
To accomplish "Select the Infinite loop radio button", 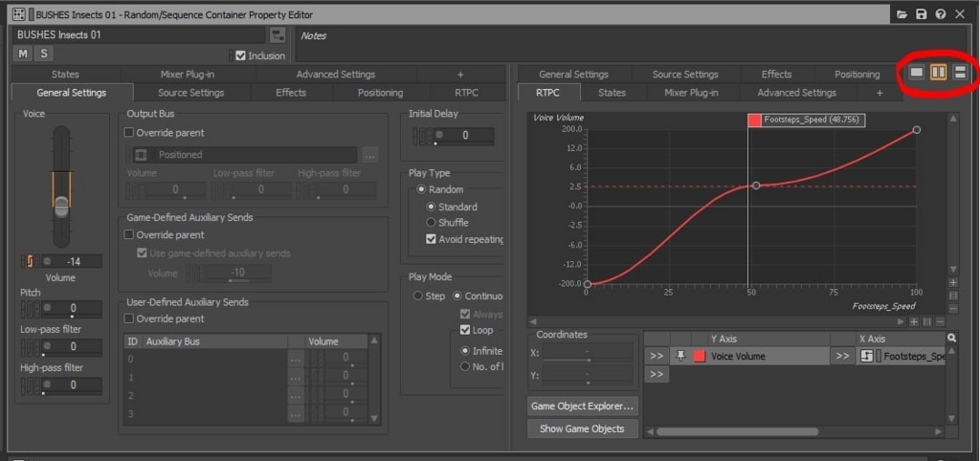I will (465, 351).
